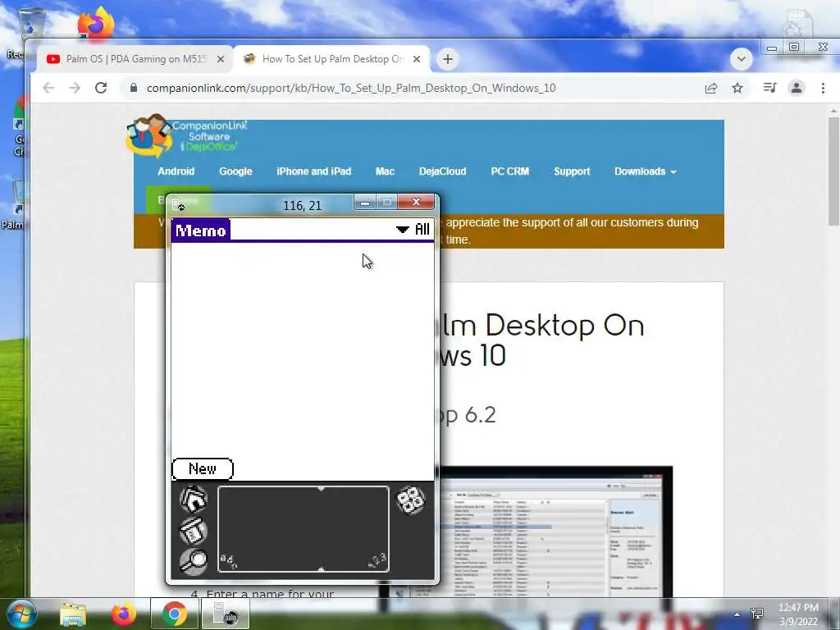
Task: Open the iPhone and iPad nav item
Action: pyautogui.click(x=314, y=171)
